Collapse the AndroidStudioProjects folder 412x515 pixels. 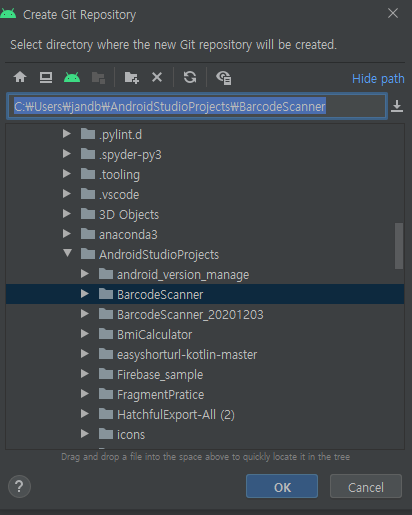pyautogui.click(x=67, y=253)
